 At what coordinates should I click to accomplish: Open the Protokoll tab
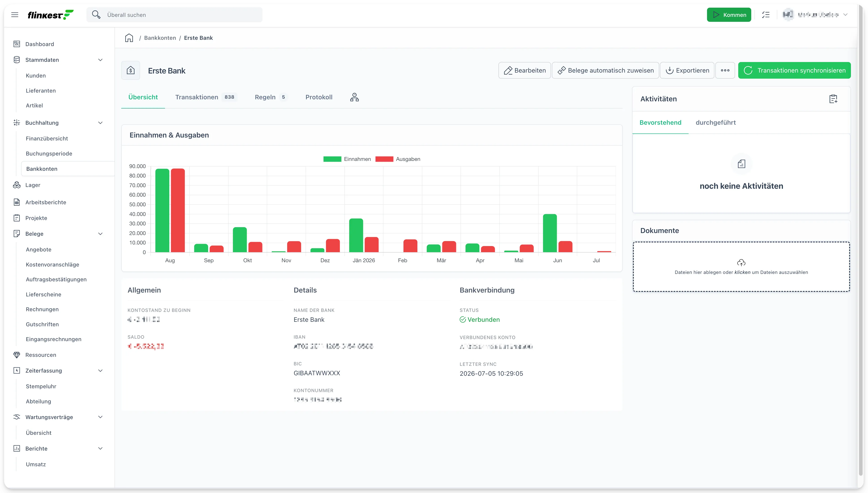319,97
